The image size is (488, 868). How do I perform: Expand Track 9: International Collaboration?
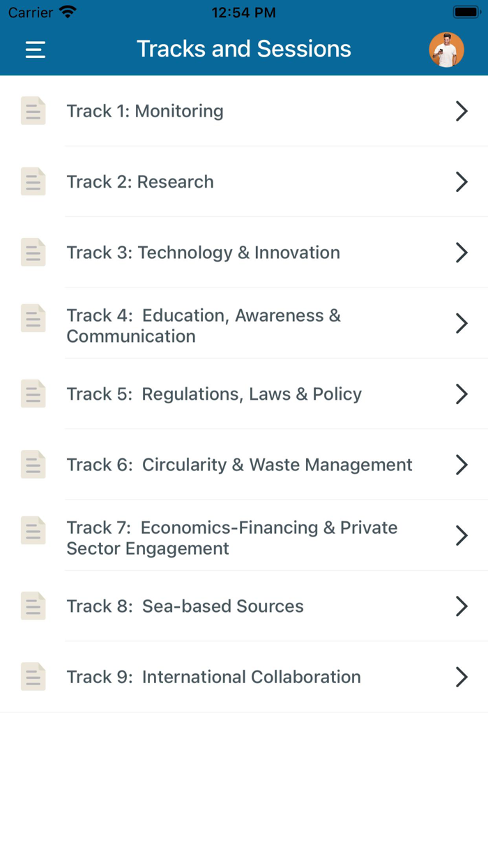pos(462,676)
